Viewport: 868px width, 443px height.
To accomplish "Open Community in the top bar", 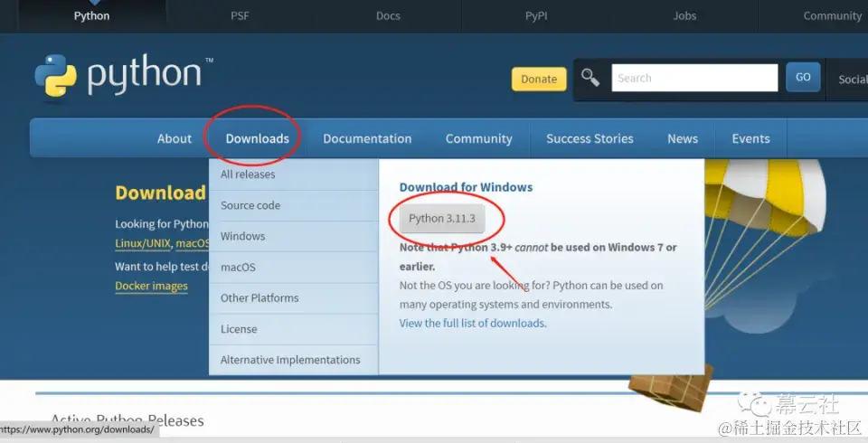I will [832, 16].
